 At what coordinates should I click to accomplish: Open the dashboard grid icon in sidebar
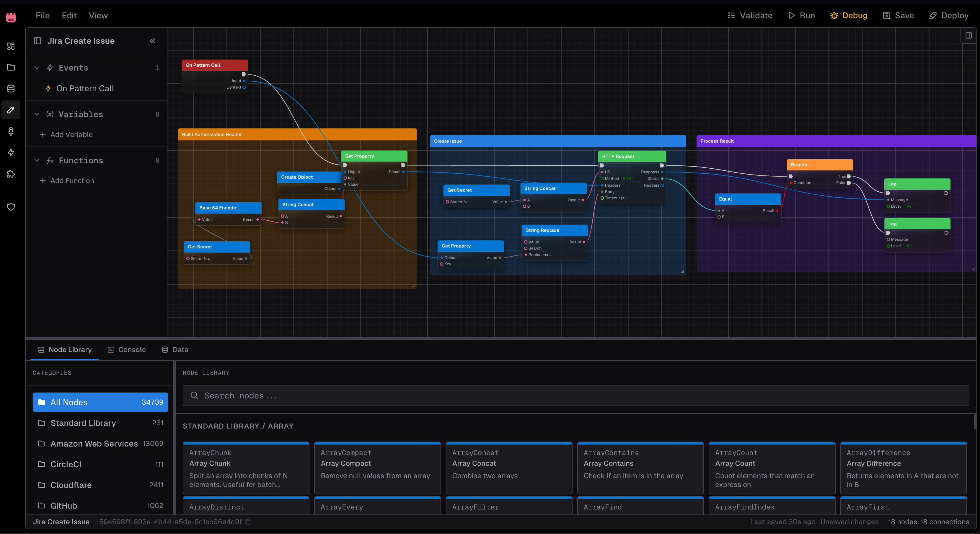(x=11, y=46)
